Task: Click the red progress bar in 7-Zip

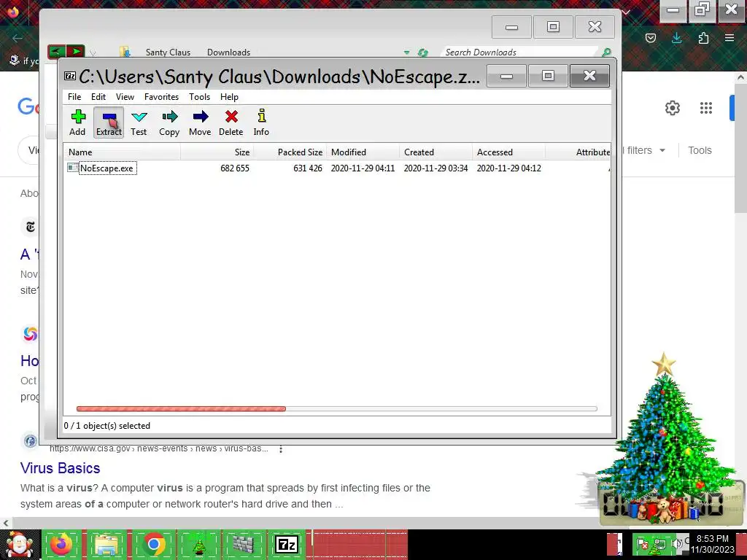Action: click(181, 408)
